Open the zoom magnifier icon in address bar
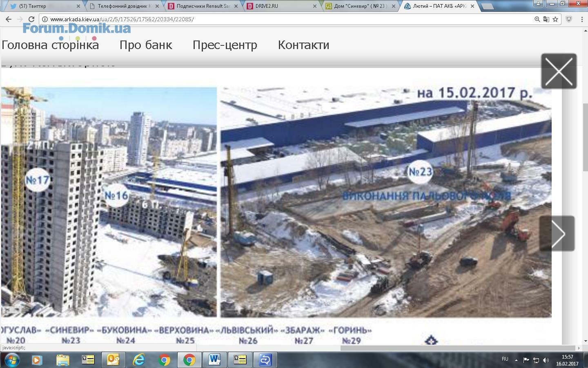The image size is (588, 368). [x=537, y=19]
